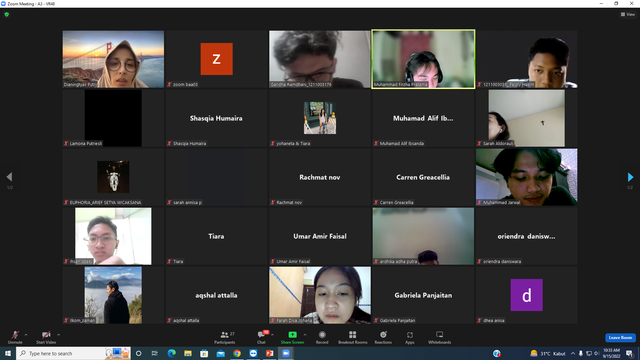The height and width of the screenshot is (360, 640).
Task: Open the Mail app from taskbar
Action: click(x=220, y=353)
